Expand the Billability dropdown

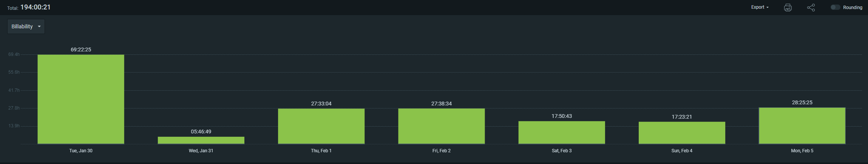[x=26, y=26]
